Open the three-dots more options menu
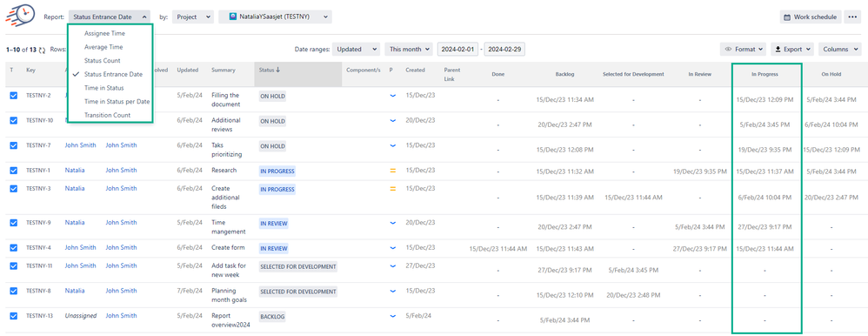The width and height of the screenshot is (868, 336). point(852,17)
